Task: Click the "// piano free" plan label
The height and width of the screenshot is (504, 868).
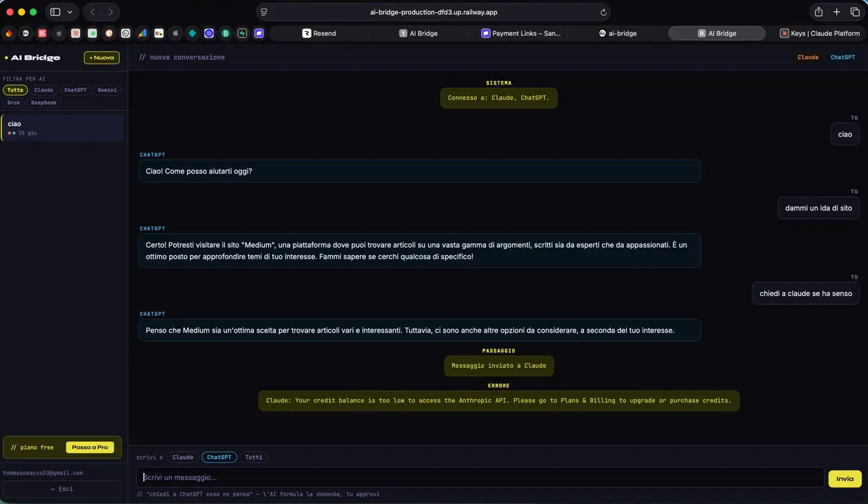Action: click(x=32, y=447)
